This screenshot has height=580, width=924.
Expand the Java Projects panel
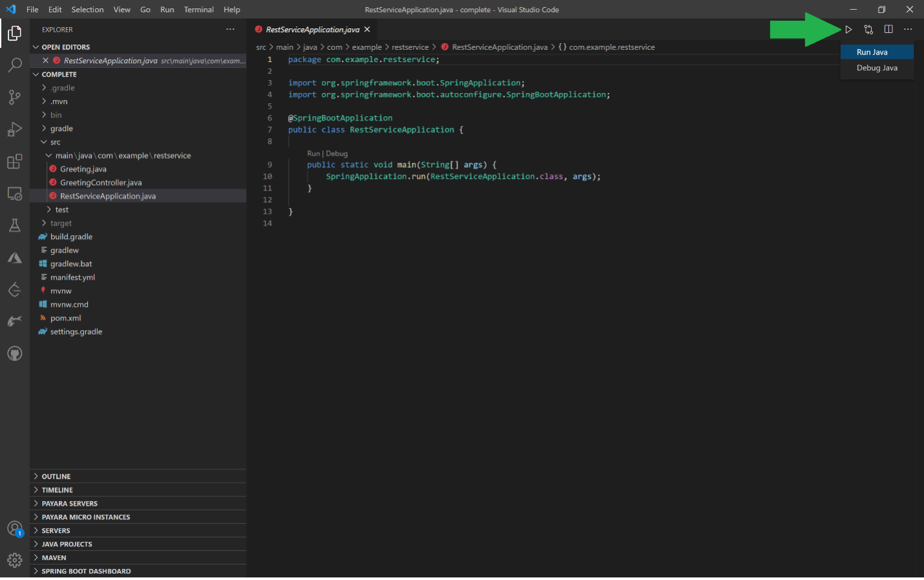click(138, 544)
